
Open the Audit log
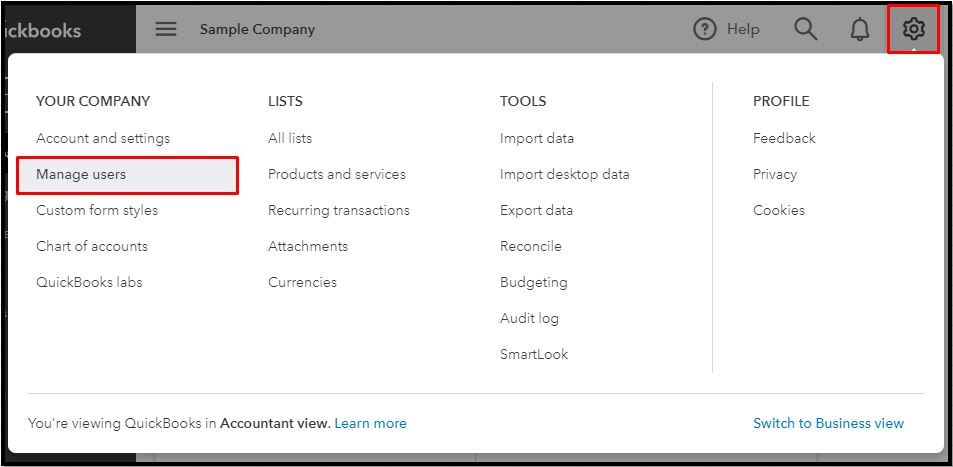coord(529,318)
